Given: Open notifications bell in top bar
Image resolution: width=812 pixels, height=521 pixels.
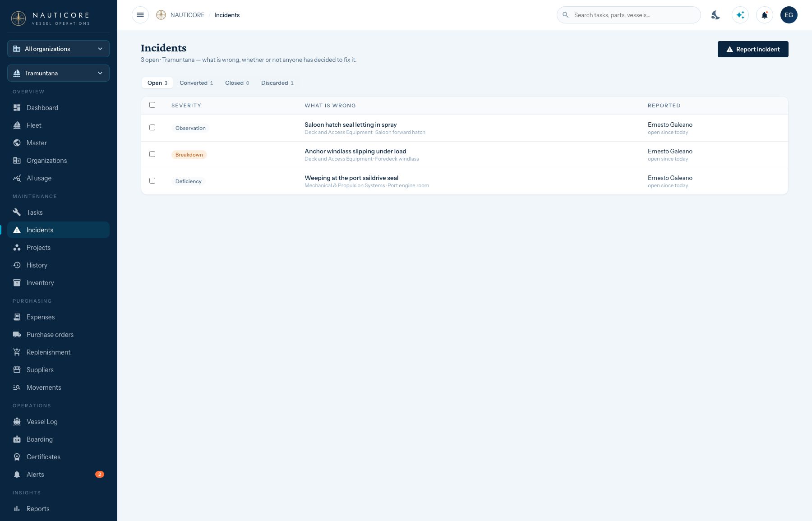Looking at the screenshot, I should point(765,15).
